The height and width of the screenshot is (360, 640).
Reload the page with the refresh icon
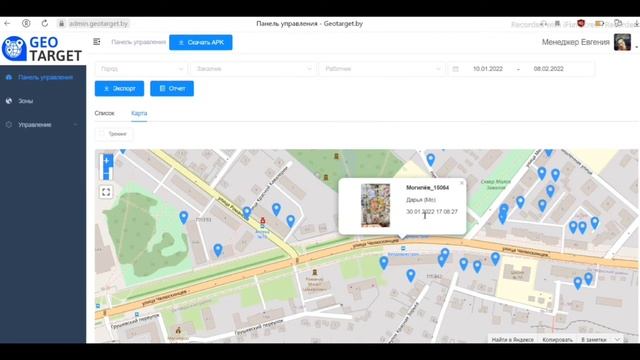point(44,23)
